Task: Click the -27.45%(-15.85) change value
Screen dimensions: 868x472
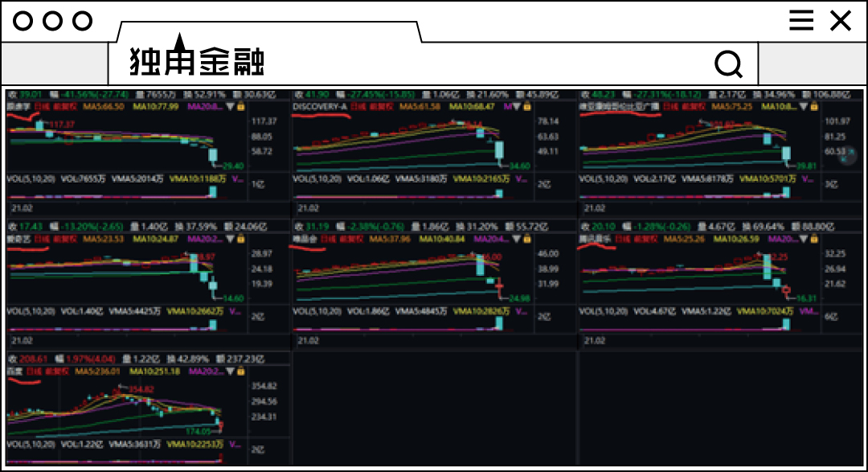Action: [x=382, y=95]
